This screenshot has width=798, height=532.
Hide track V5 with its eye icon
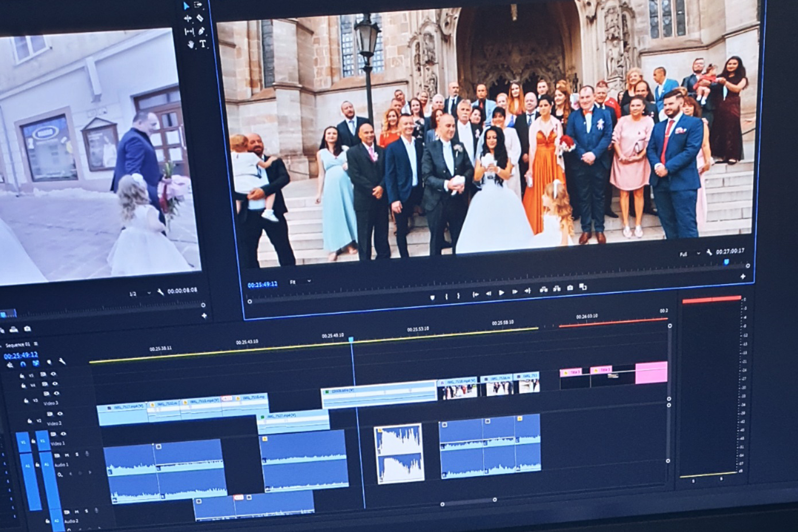click(54, 374)
